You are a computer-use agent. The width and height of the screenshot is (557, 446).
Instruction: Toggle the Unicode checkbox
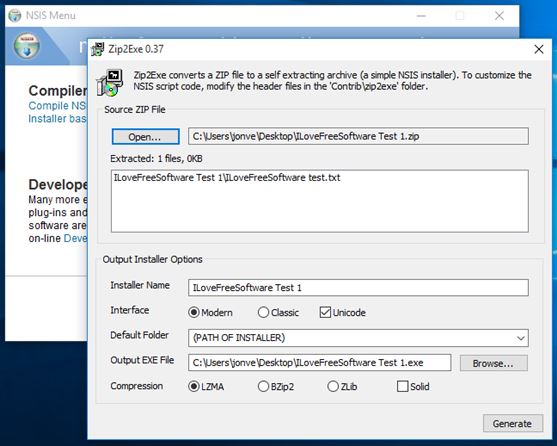[342, 312]
